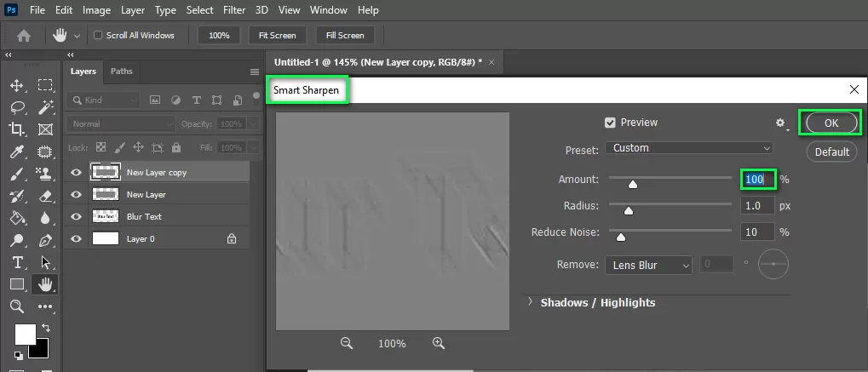The image size is (868, 372).
Task: Open the Hand tool preset picker arrow
Action: pos(77,36)
